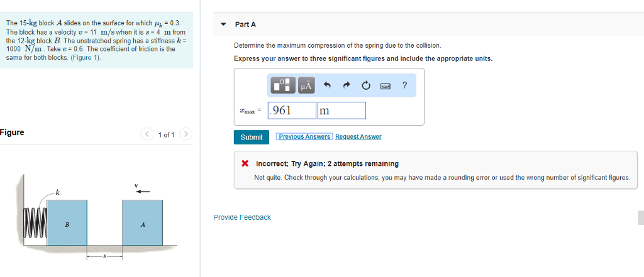Click the value field containing .961
Screen dimensions: 644x277
(292, 111)
